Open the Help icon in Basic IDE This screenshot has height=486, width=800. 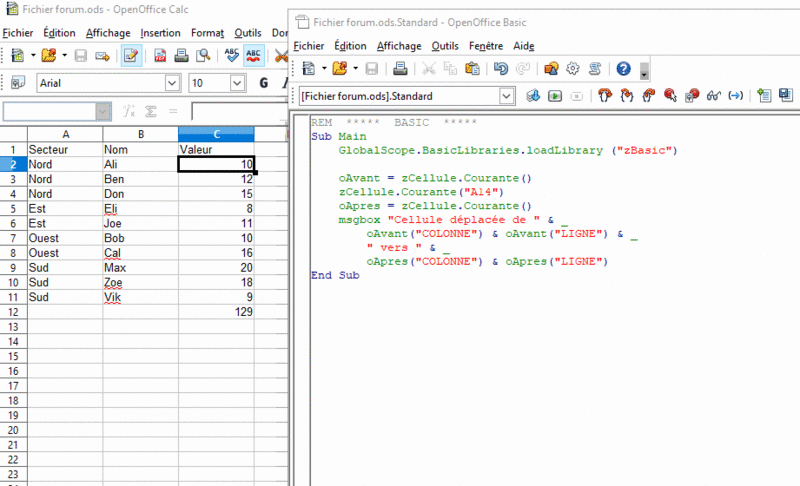[623, 69]
